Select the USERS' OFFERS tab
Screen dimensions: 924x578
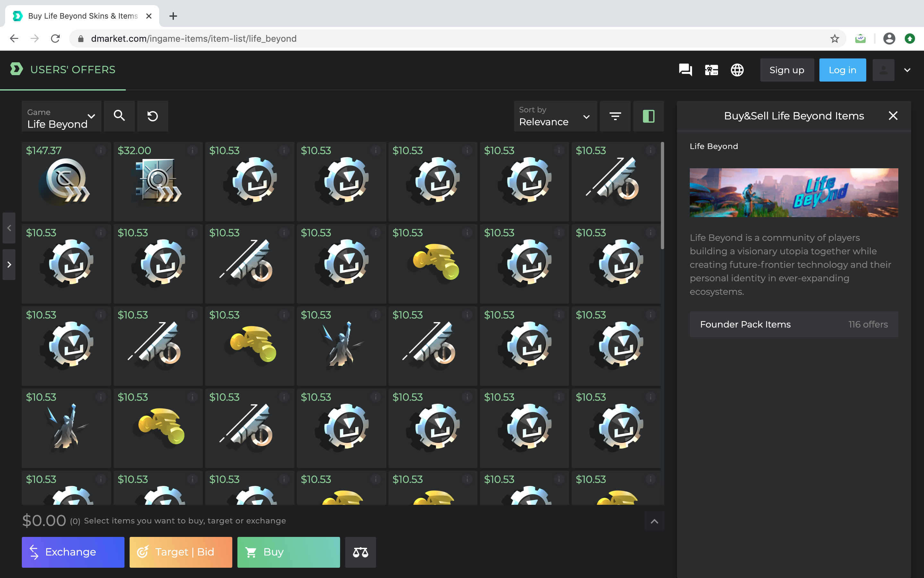coord(73,70)
